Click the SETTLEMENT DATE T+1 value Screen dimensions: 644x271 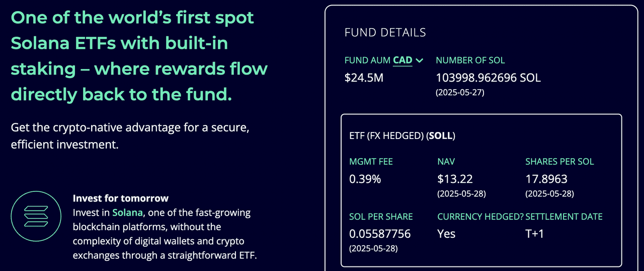[534, 234]
